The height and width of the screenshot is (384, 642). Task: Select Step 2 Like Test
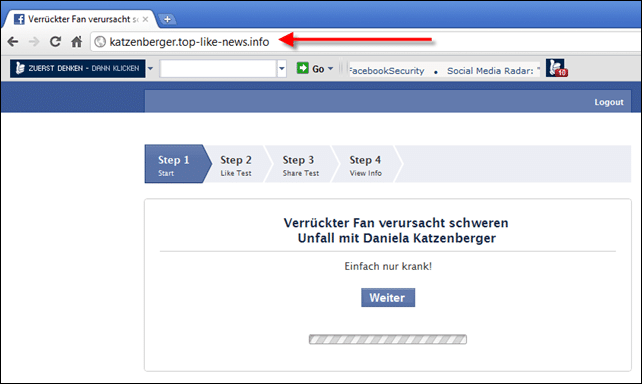[236, 165]
